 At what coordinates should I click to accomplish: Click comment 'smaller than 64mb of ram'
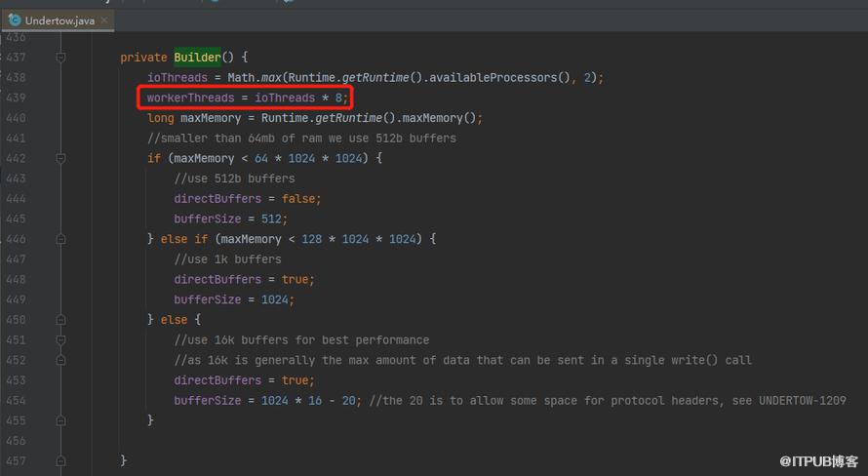pyautogui.click(x=301, y=139)
